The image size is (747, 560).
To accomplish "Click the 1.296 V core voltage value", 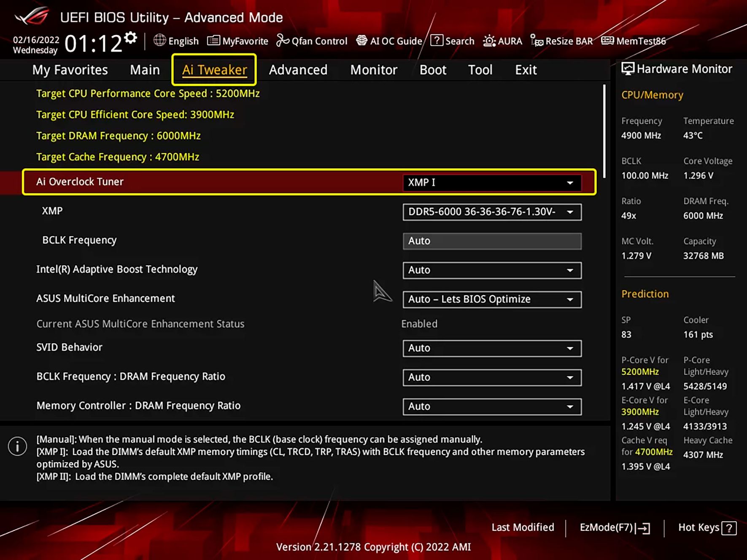I will (x=698, y=175).
